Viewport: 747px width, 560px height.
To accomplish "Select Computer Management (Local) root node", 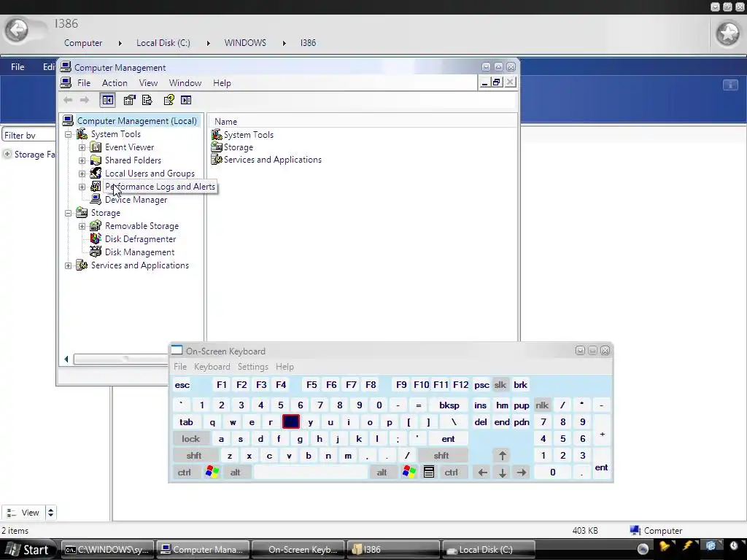I will tap(136, 121).
